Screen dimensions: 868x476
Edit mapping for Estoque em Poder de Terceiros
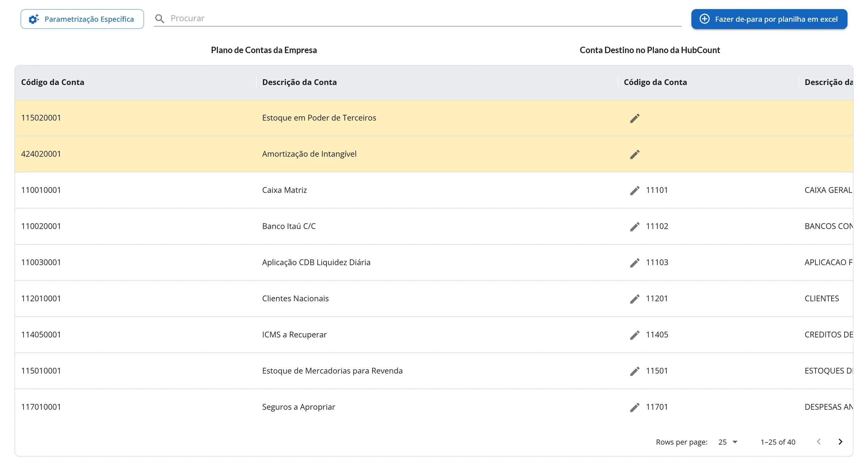634,118
